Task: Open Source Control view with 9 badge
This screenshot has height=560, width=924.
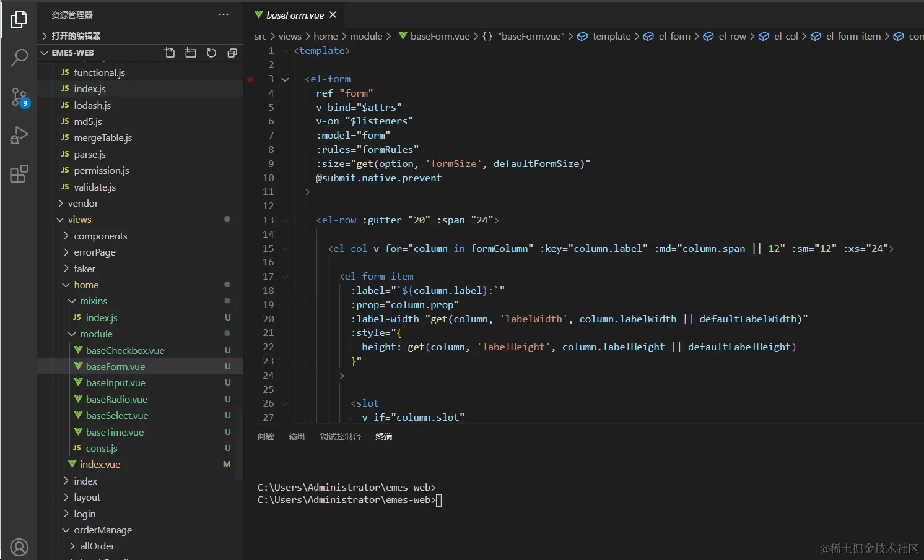Action: (19, 97)
